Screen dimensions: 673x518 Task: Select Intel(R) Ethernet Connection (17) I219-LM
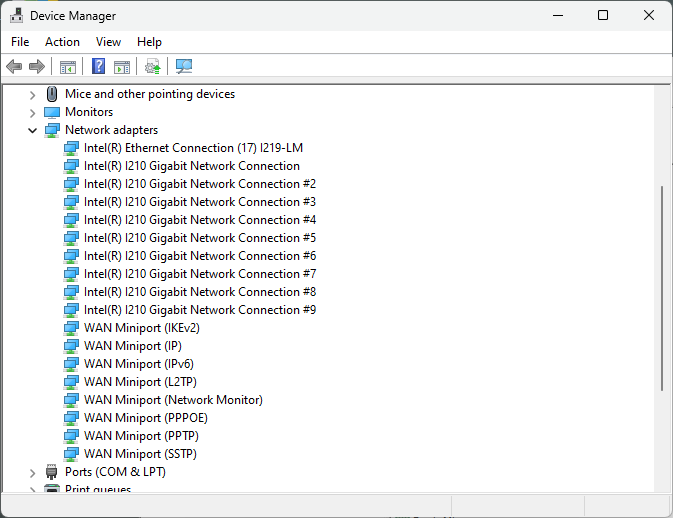193,148
